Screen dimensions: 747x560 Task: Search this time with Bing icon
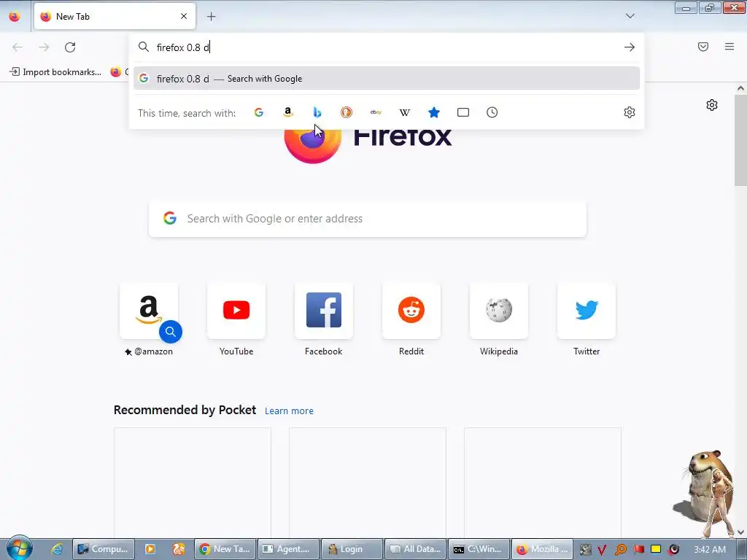point(317,112)
